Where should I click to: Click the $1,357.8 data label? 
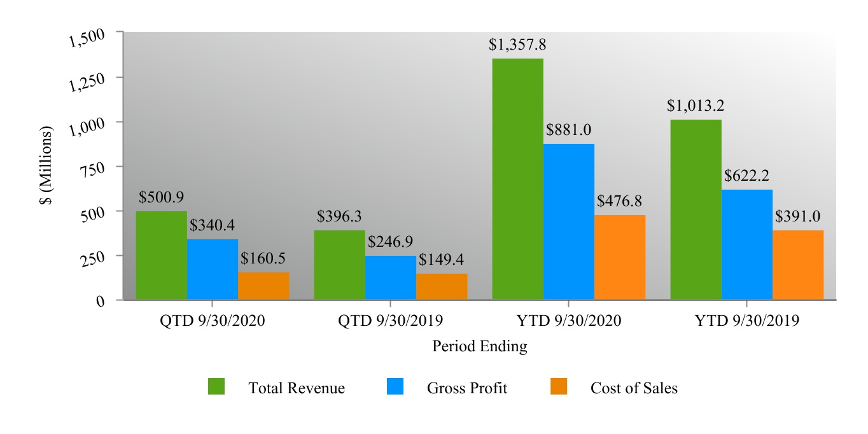pyautogui.click(x=517, y=45)
